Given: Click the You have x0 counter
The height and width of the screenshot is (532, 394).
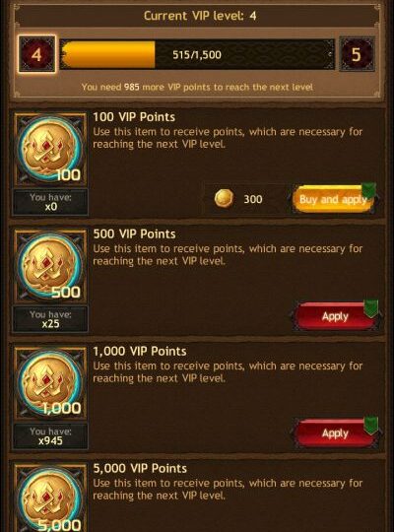Looking at the screenshot, I should click(x=50, y=202).
